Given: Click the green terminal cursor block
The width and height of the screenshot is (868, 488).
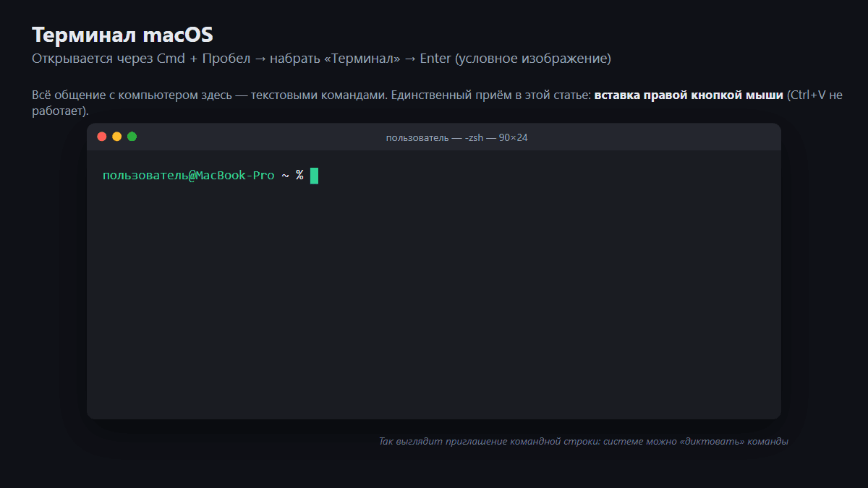Looking at the screenshot, I should (314, 176).
